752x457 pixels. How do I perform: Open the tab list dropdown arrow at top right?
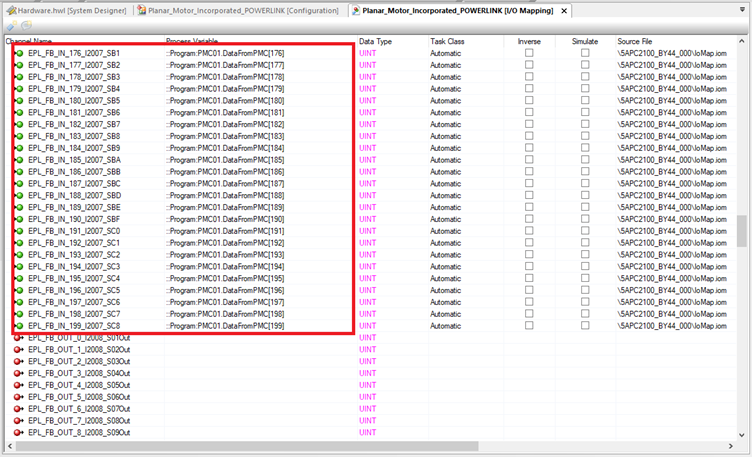click(743, 10)
